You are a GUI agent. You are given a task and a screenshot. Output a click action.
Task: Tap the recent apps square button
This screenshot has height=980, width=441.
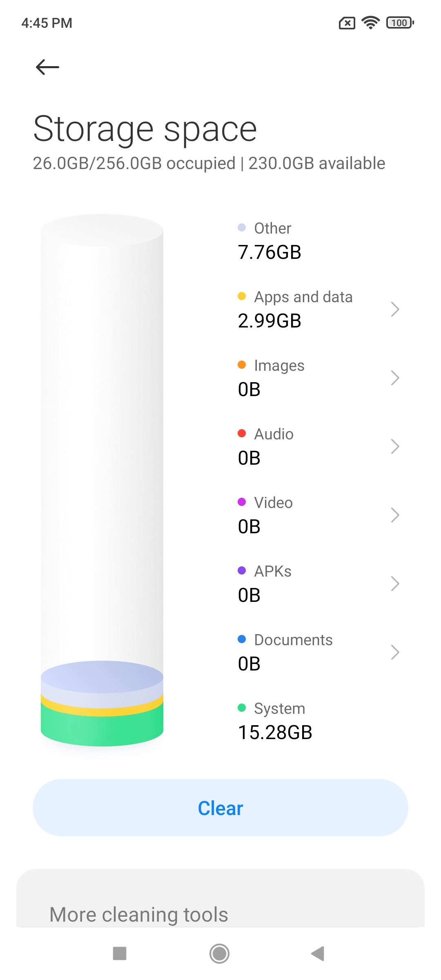click(x=120, y=953)
